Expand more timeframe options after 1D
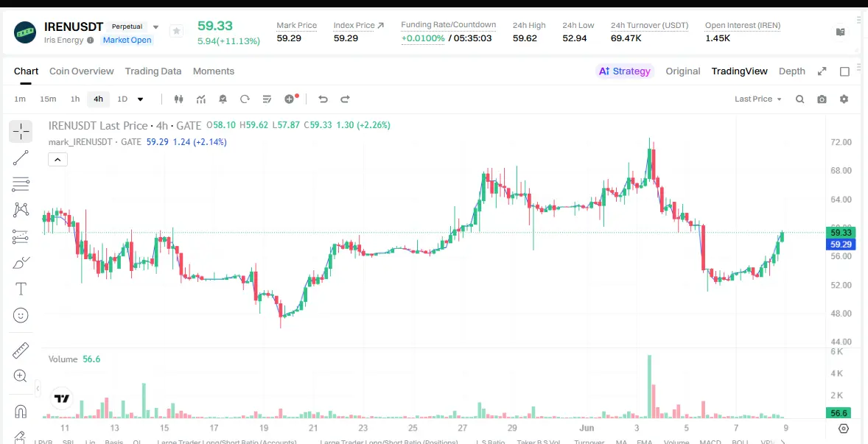Viewport: 868px width, 444px height. pos(140,99)
